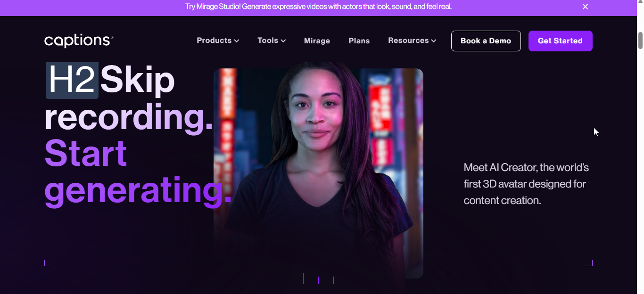Click the AI avatar woman image
The image size is (644, 294).
pyautogui.click(x=318, y=173)
